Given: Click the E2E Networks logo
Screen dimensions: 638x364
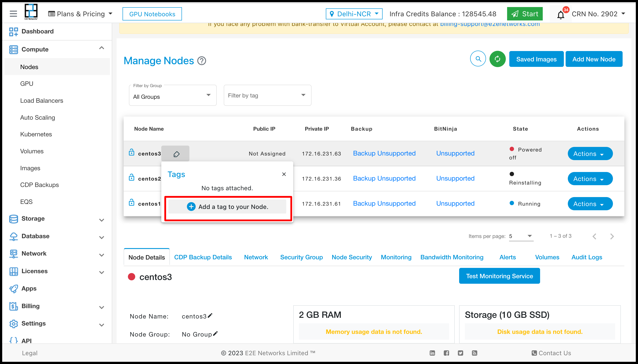Looking at the screenshot, I should click(31, 12).
